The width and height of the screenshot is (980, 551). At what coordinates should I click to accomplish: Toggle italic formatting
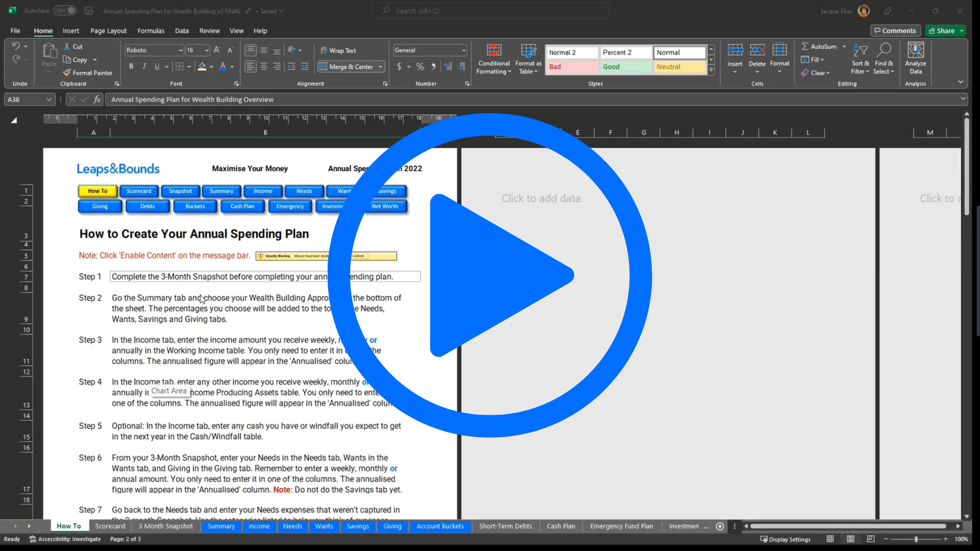(144, 66)
